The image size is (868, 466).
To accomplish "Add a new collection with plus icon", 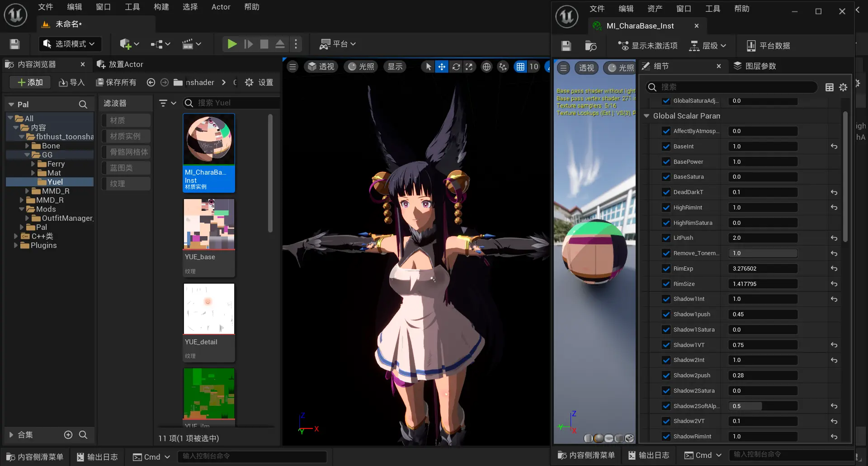I will (x=68, y=435).
